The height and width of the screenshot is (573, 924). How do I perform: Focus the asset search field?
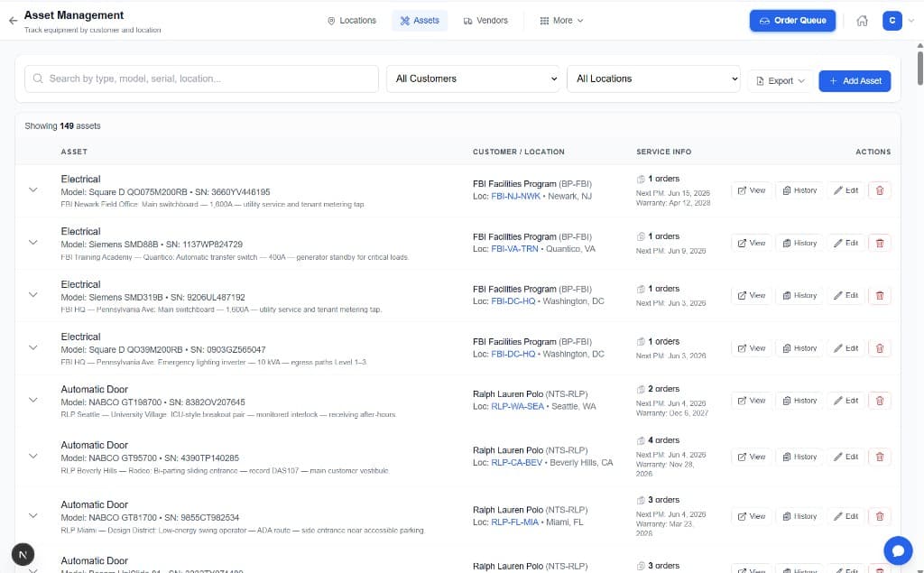point(201,79)
